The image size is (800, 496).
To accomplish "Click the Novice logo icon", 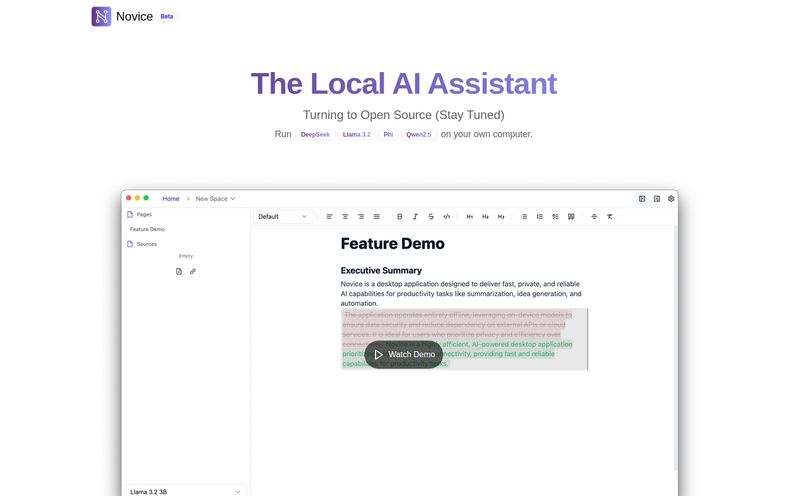I will pos(101,16).
